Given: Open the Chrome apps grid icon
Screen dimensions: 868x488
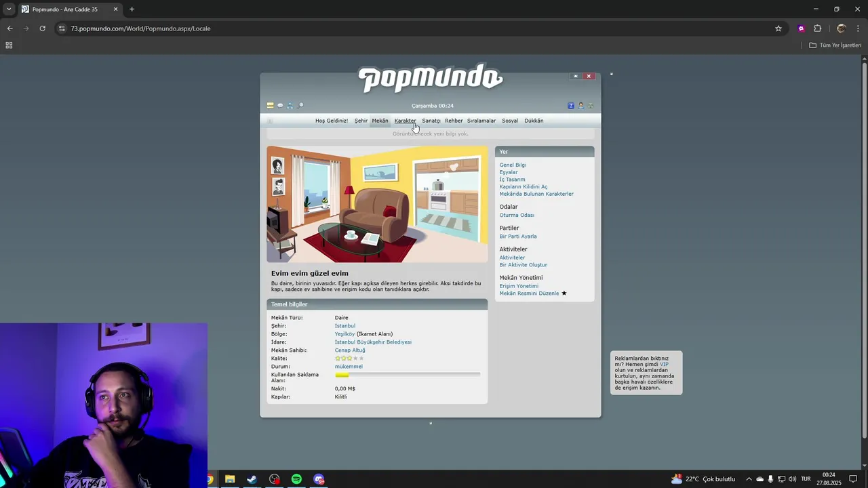Looking at the screenshot, I should tap(9, 45).
